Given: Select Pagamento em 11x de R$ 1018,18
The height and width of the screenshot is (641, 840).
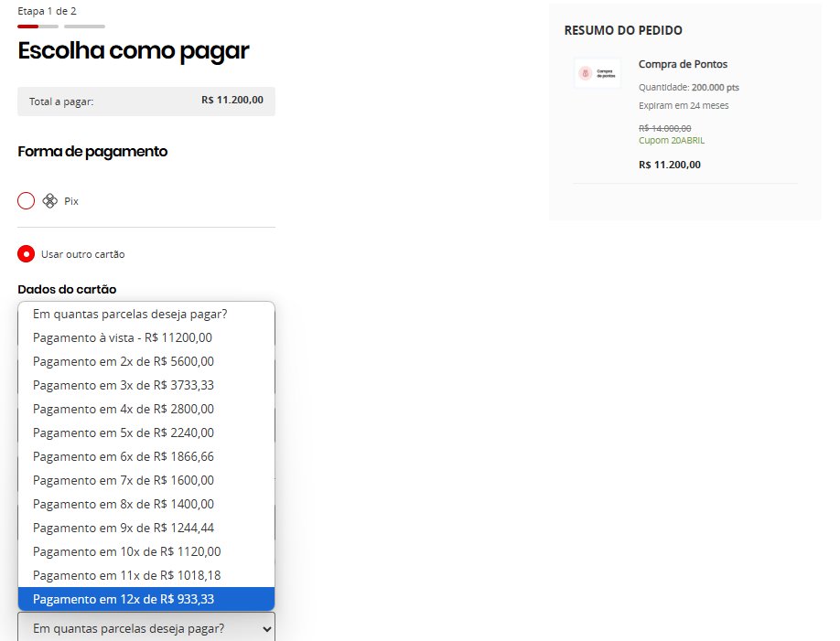Looking at the screenshot, I should (146, 575).
